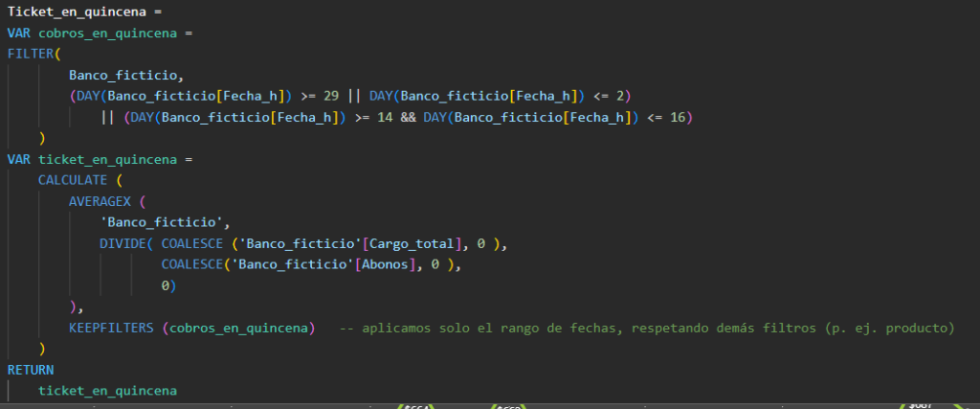The width and height of the screenshot is (980, 409).
Task: Click the Banco_ficticio table name directly under FILTER
Action: click(x=125, y=75)
